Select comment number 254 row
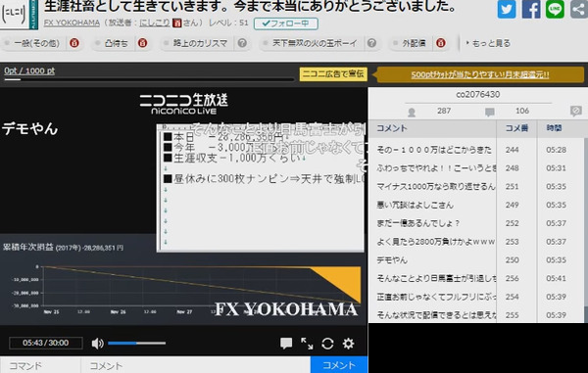 [x=476, y=297]
